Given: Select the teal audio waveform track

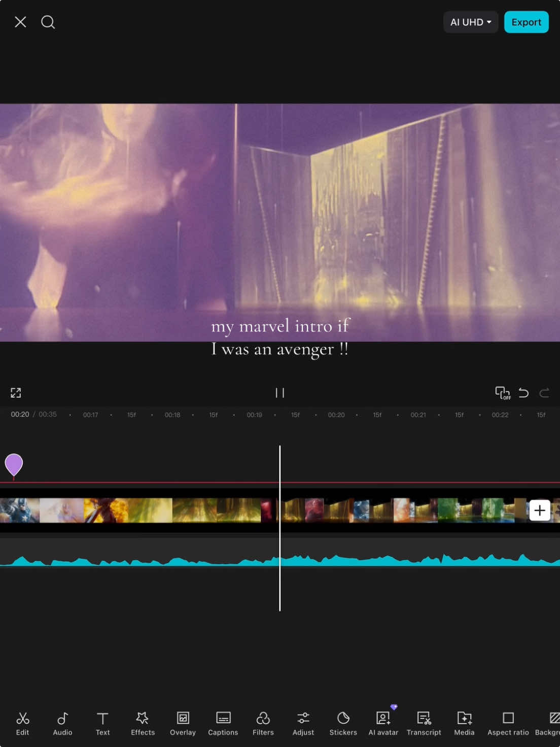Looking at the screenshot, I should click(x=280, y=552).
